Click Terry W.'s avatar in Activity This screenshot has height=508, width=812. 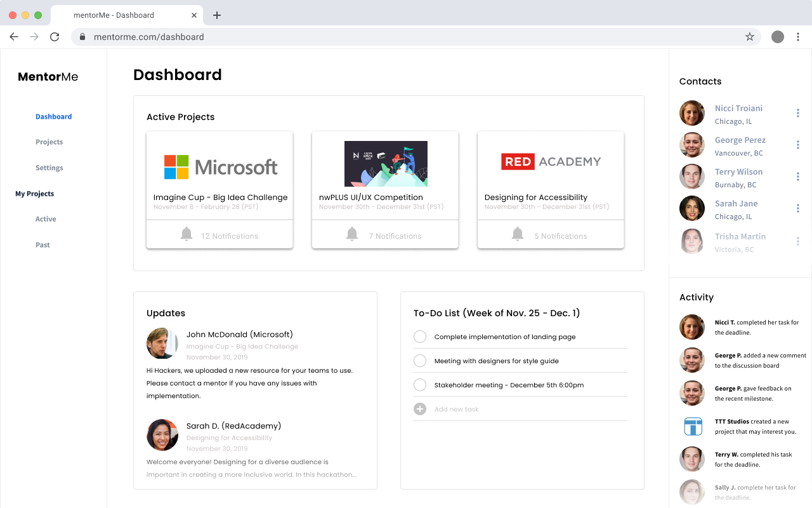tap(692, 459)
